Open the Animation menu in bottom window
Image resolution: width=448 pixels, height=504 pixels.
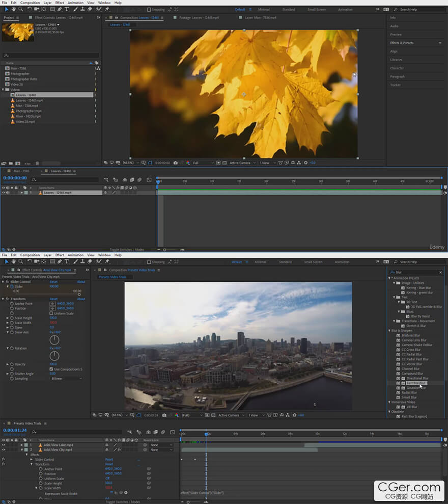[75, 255]
